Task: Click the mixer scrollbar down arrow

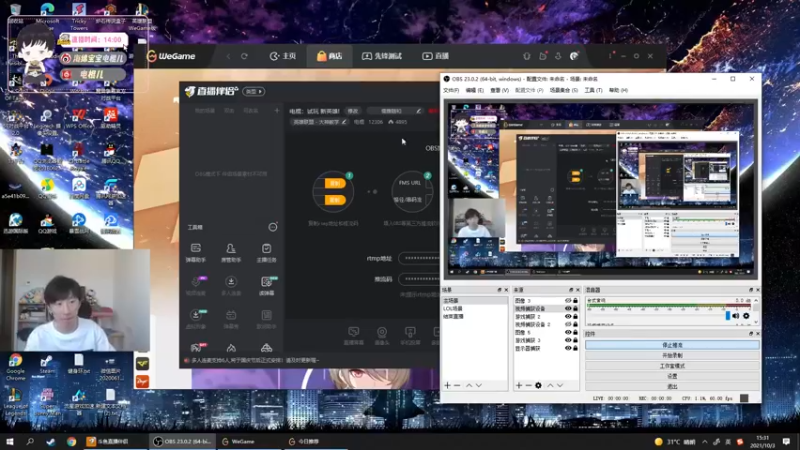Action: (x=756, y=322)
